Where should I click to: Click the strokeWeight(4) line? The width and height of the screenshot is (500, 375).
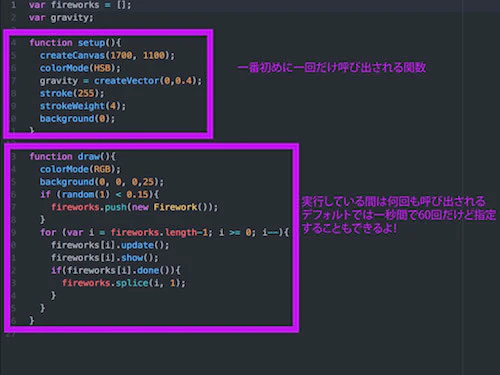tap(83, 106)
